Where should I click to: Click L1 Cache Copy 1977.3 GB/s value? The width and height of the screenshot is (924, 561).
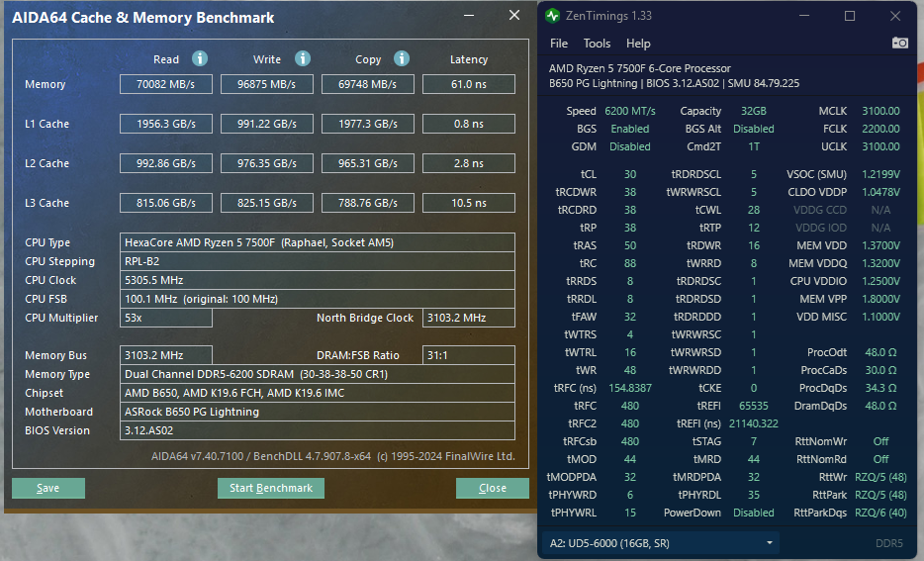tap(368, 124)
